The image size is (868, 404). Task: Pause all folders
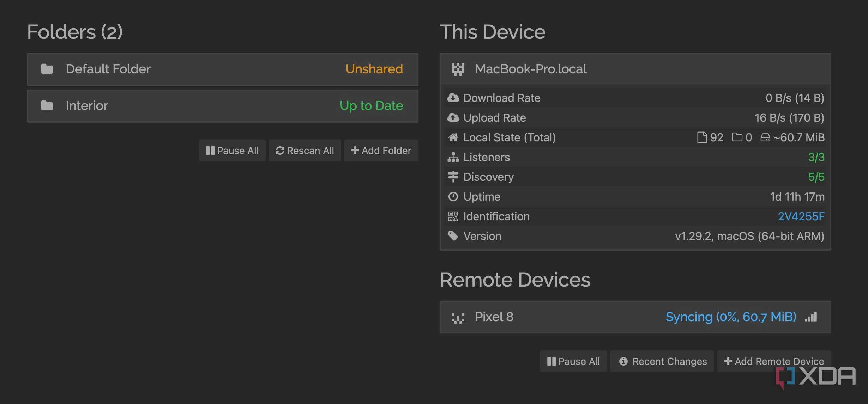click(x=232, y=151)
